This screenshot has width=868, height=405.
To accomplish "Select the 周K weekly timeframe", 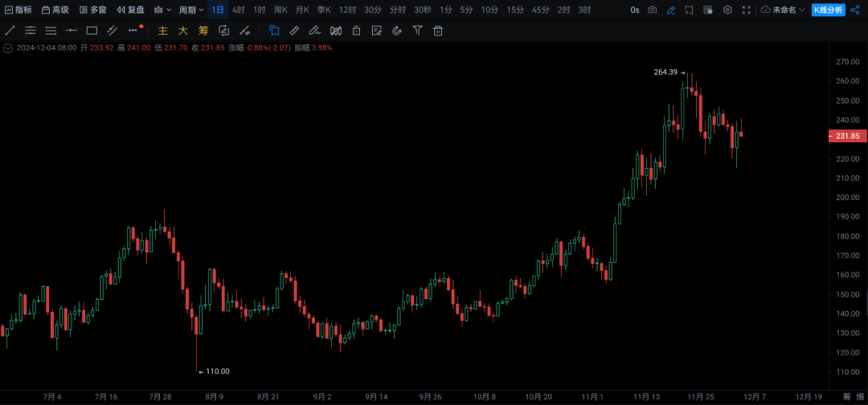I will (280, 10).
